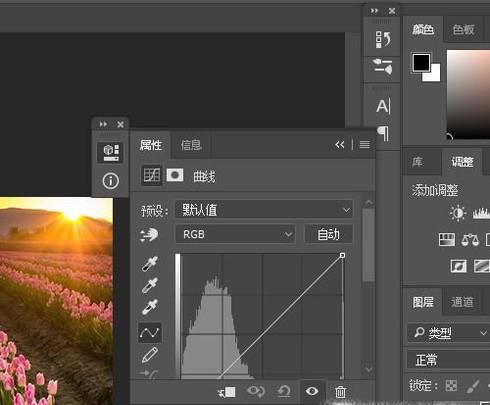Select the layer mask icon in Properties
Image resolution: width=490 pixels, height=405 pixels.
tap(175, 175)
